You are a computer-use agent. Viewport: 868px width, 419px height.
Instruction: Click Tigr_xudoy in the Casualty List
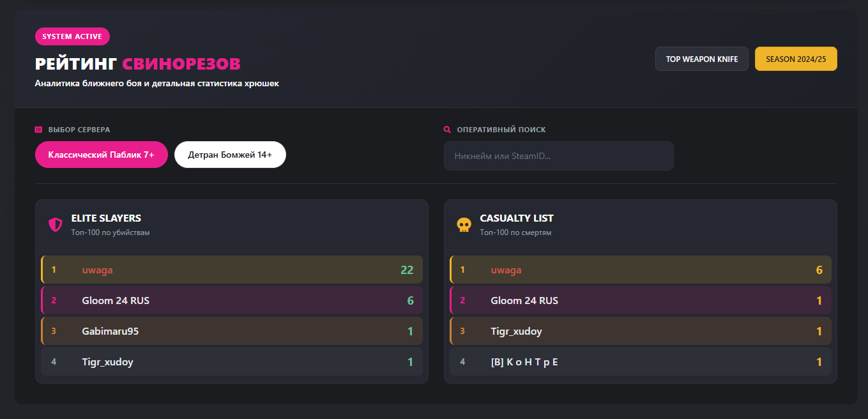click(516, 331)
